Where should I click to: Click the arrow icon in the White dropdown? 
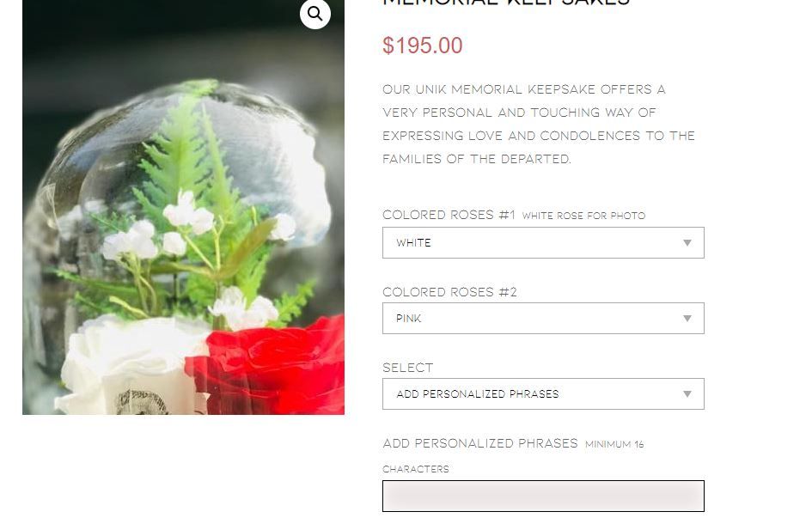click(687, 243)
